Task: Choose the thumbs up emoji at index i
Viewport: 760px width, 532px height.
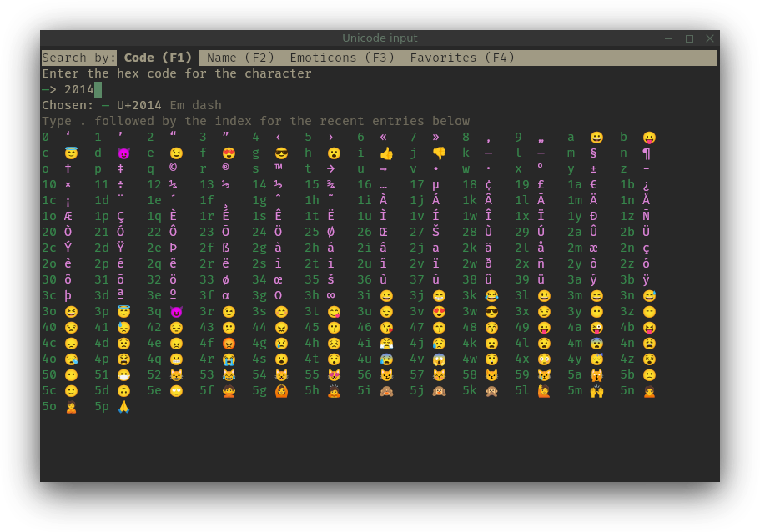Action: pyautogui.click(x=386, y=153)
